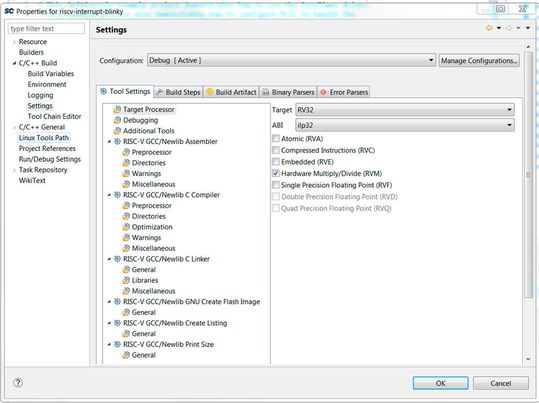The width and height of the screenshot is (539, 403).
Task: Select Linux Tools Path item
Action: [44, 138]
